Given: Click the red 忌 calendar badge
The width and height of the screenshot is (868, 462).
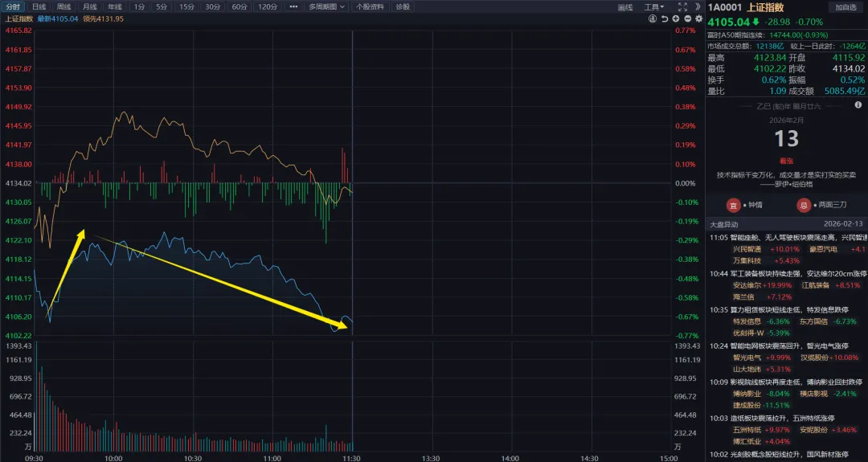Looking at the screenshot, I should (x=803, y=205).
